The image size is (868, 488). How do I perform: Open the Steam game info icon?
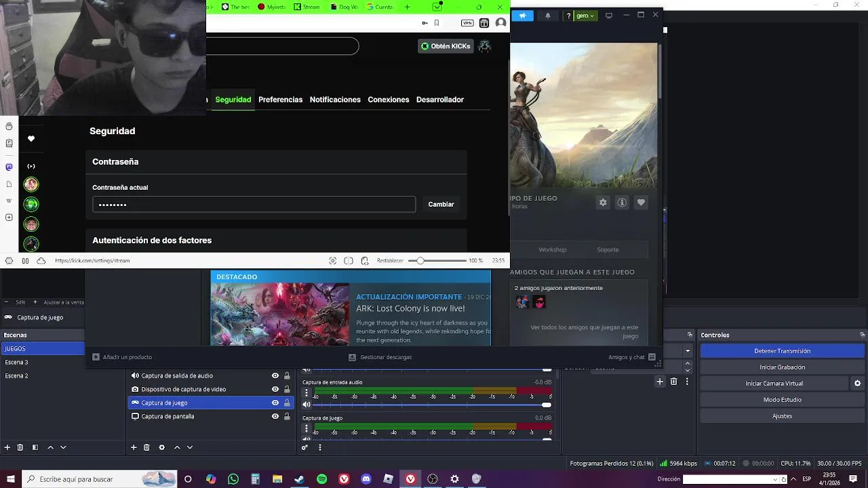click(x=622, y=203)
